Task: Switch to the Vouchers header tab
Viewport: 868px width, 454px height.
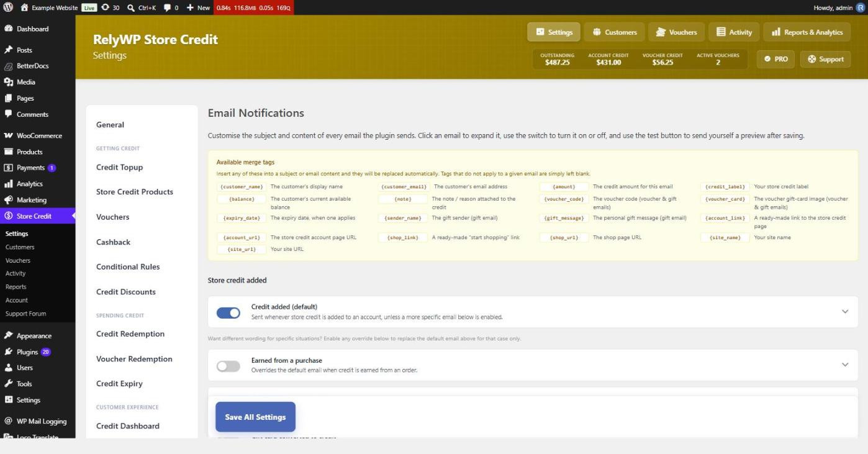Action: (x=676, y=32)
